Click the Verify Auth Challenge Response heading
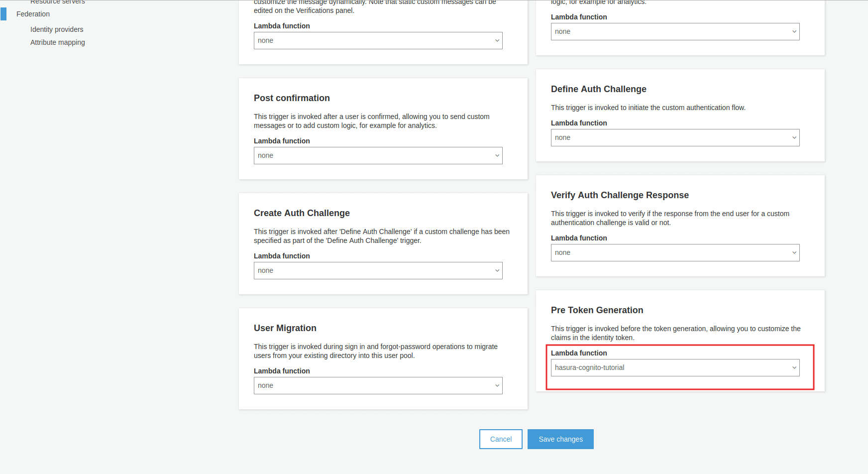Screen dimensions: 868x474 click(x=620, y=195)
